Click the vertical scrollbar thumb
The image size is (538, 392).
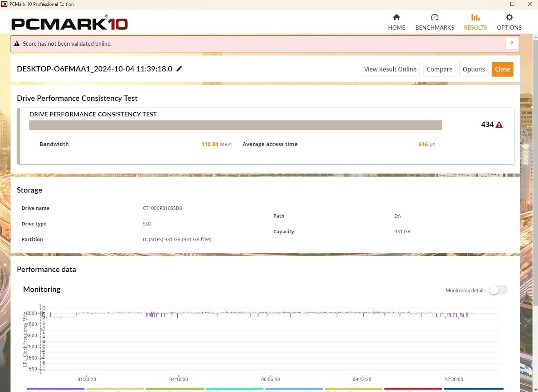point(535,173)
